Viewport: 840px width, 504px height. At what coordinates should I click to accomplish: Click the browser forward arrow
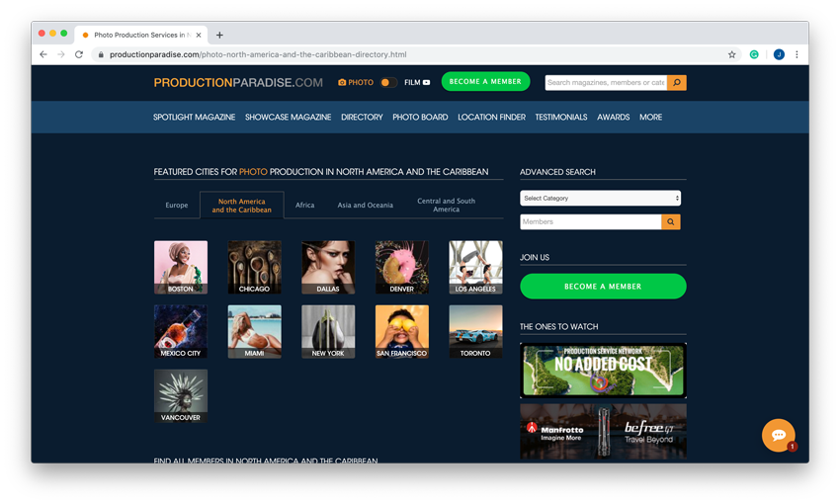61,54
